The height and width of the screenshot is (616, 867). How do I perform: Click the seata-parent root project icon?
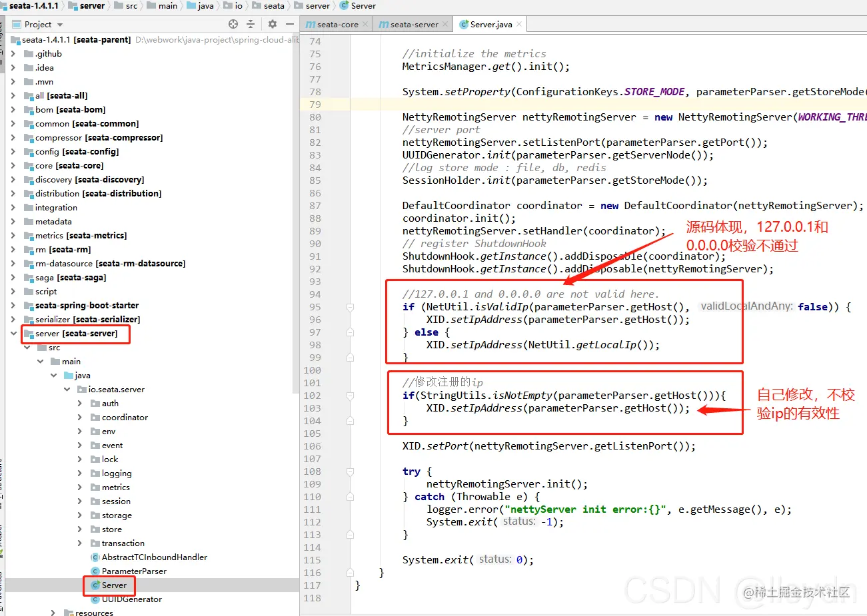[15, 40]
